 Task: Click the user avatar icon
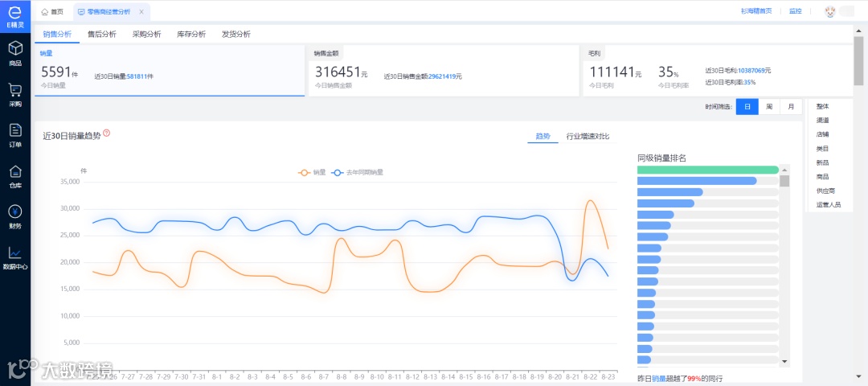point(829,11)
